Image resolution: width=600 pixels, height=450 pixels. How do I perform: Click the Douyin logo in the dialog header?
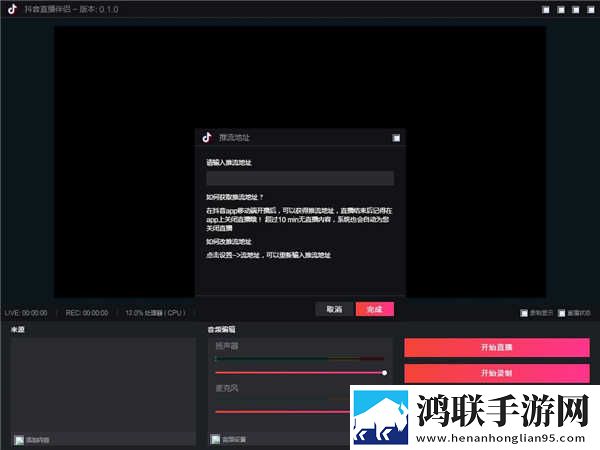click(x=207, y=137)
